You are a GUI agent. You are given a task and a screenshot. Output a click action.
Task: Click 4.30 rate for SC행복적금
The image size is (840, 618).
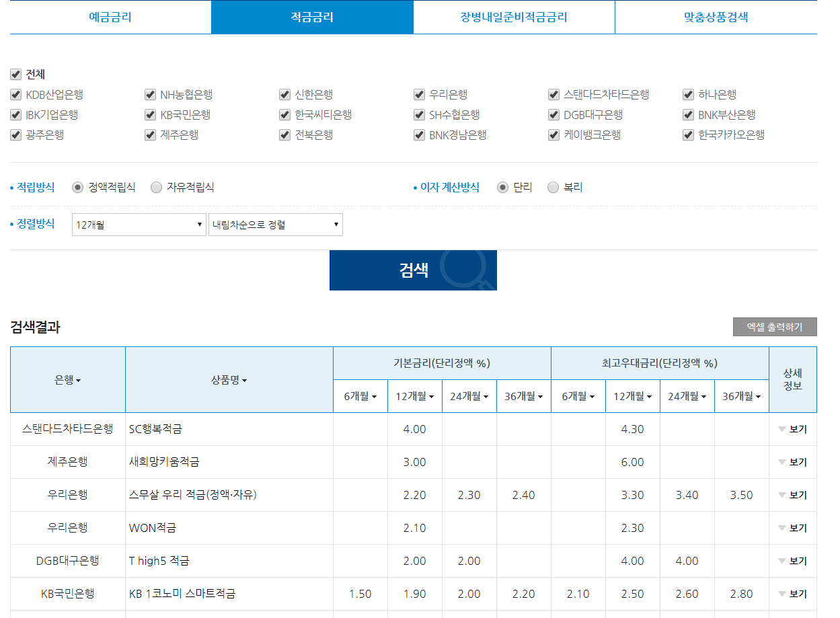coord(633,429)
